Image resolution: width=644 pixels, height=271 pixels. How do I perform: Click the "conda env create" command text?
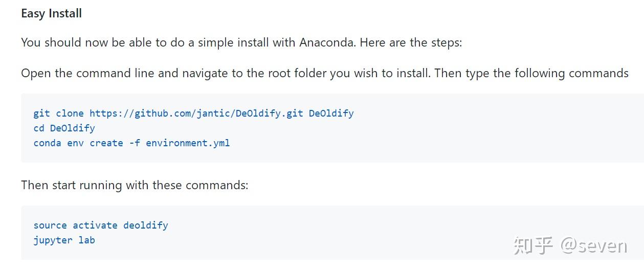[78, 143]
